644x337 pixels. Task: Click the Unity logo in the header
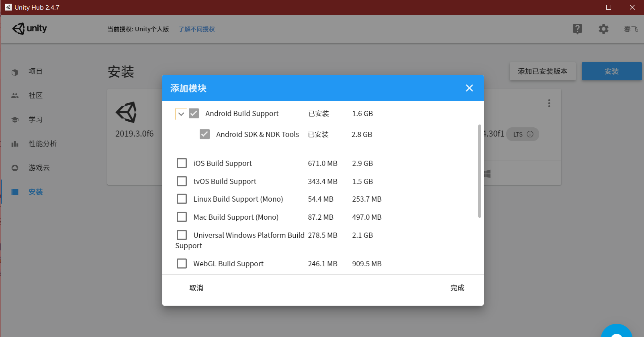tap(29, 29)
